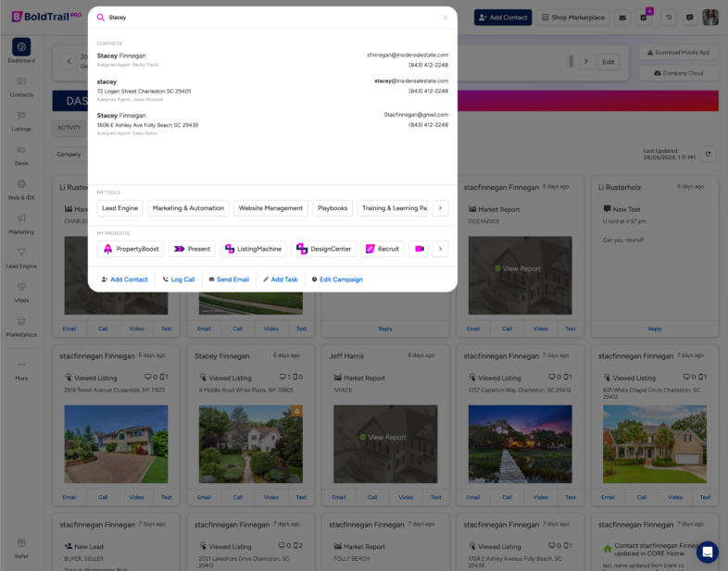Image resolution: width=728 pixels, height=571 pixels.
Task: Open the user profile avatar
Action: click(x=710, y=18)
